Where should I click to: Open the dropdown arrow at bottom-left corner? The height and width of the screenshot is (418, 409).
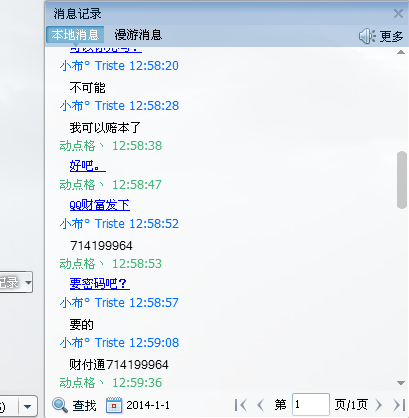(27, 407)
